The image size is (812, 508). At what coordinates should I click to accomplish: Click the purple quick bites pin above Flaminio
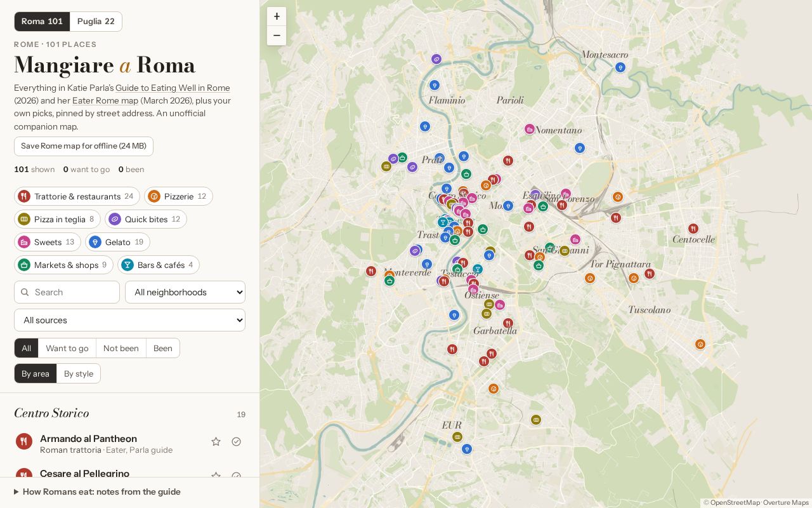coord(436,59)
